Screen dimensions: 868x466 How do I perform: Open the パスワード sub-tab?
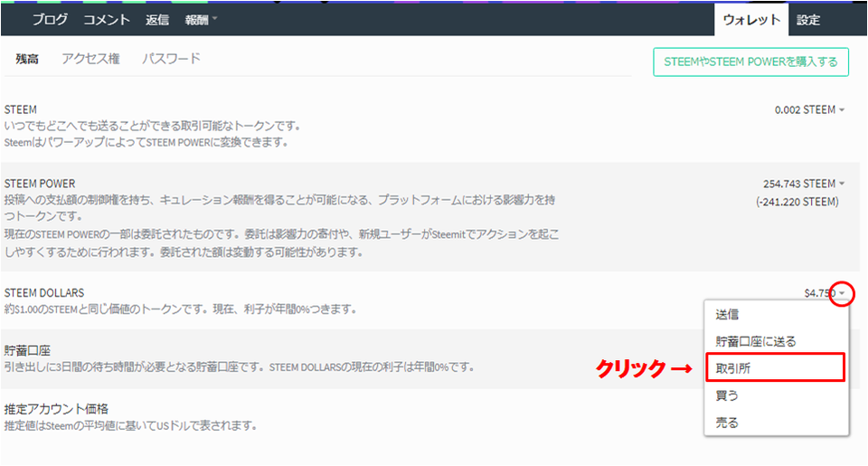tap(171, 59)
